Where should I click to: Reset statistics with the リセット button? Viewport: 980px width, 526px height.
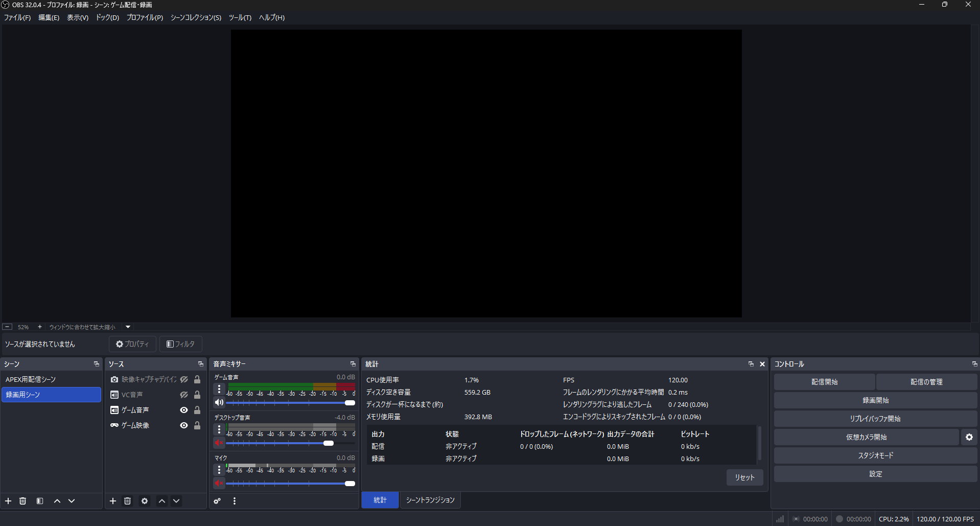744,477
